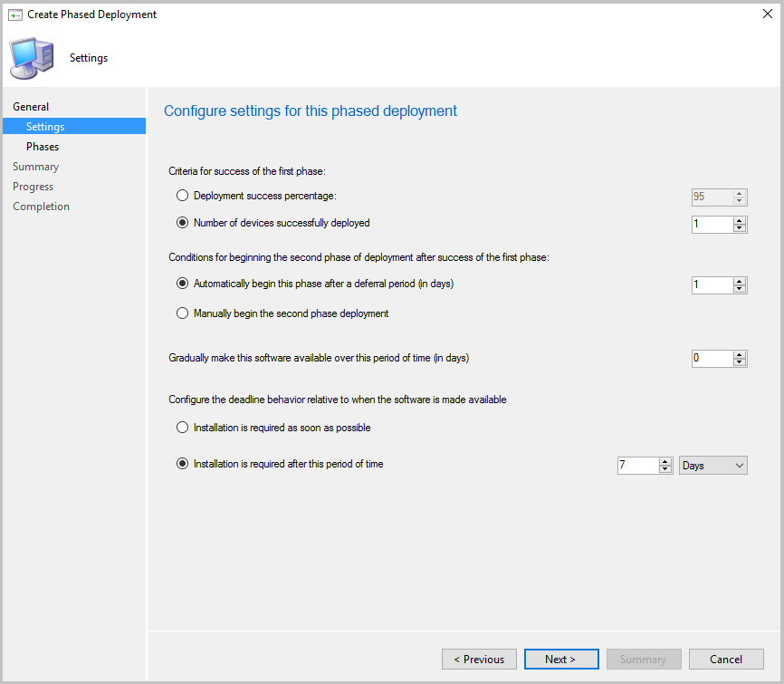
Task: Select installation is required as soon as possible
Action: (x=182, y=427)
